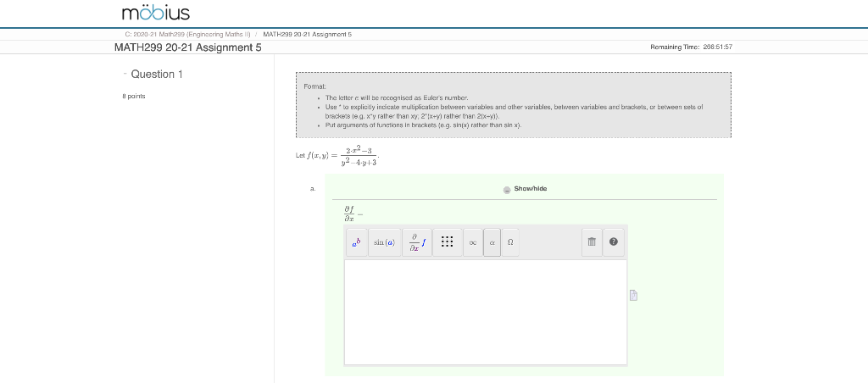Select the '8 points' label

[x=134, y=97]
